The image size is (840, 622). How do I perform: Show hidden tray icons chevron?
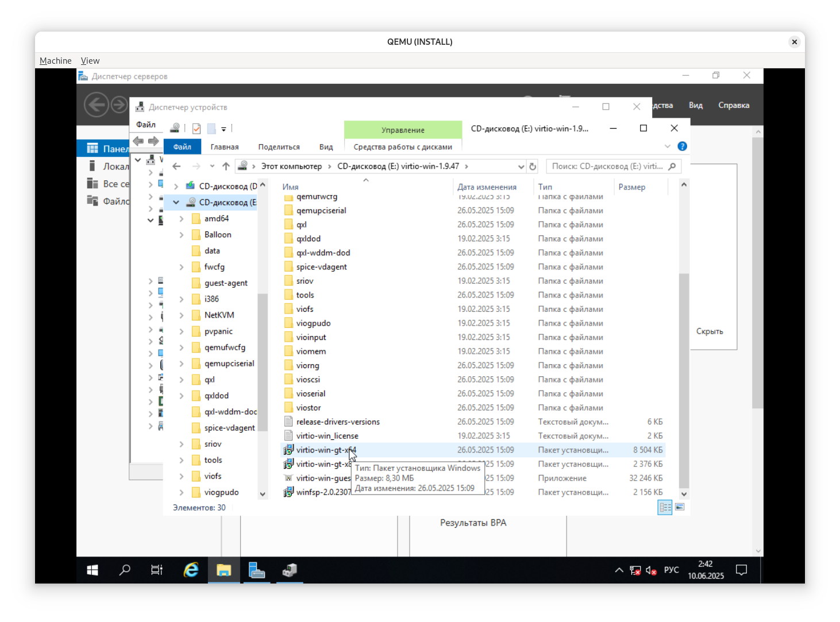pos(619,570)
